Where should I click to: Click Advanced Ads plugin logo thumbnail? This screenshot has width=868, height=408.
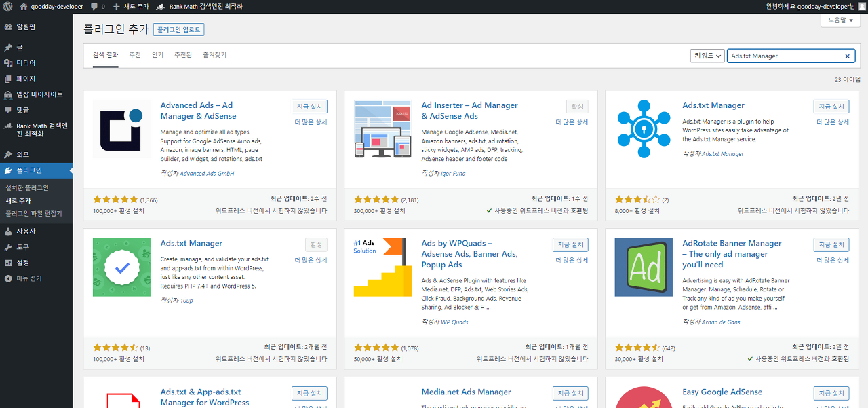tap(122, 129)
